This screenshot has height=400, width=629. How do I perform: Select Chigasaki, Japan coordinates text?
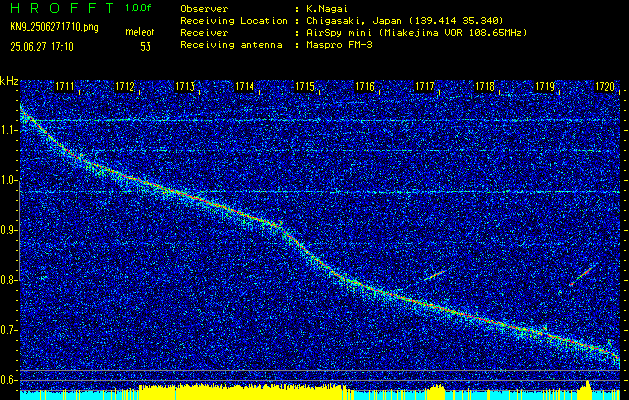[x=405, y=20]
